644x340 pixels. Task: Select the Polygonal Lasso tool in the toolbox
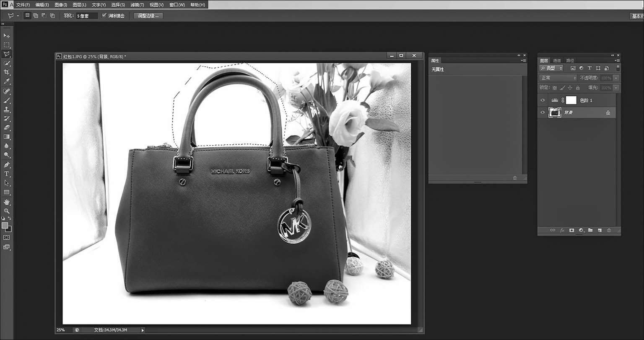pyautogui.click(x=7, y=54)
